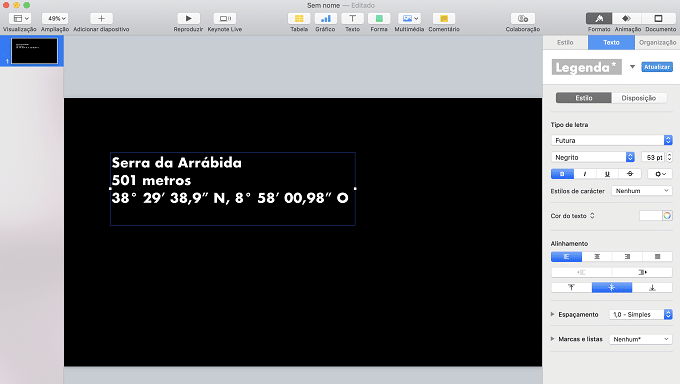Viewport: 680px width, 384px height.
Task: Open Colaboração options
Action: coord(523,19)
